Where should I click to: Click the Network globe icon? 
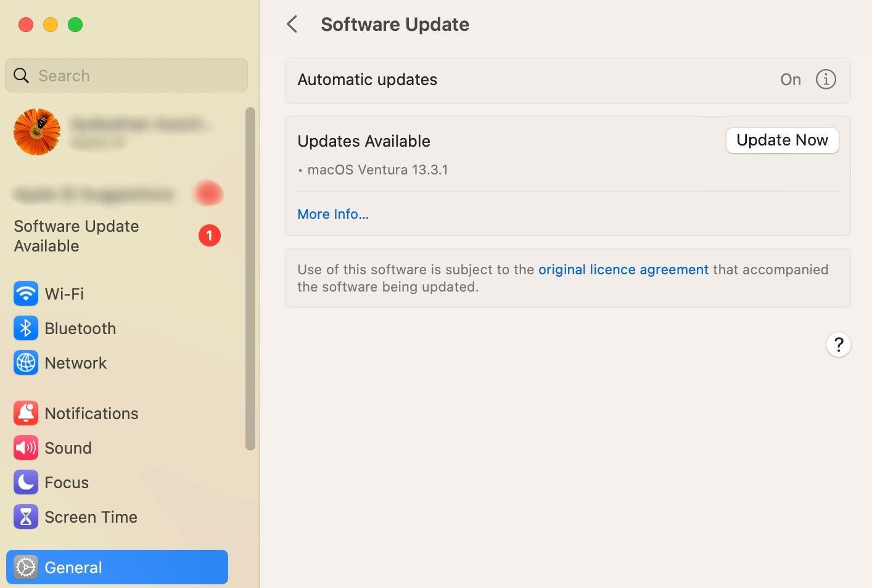pos(26,363)
